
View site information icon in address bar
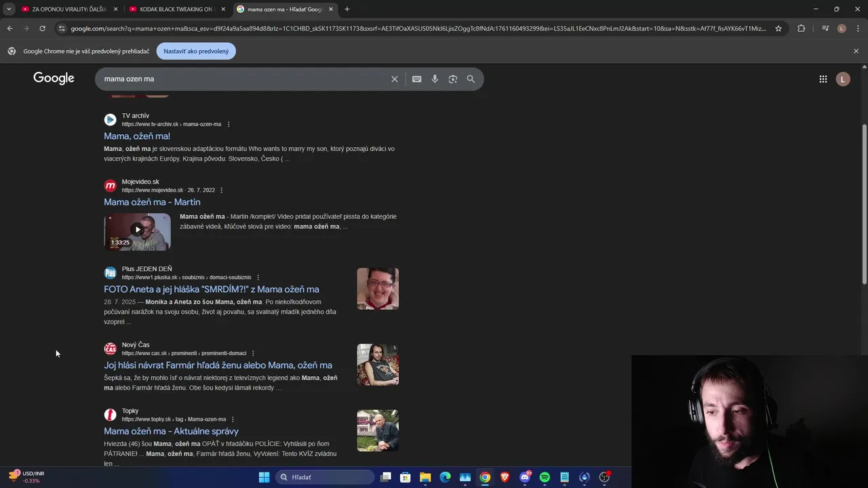tap(62, 28)
